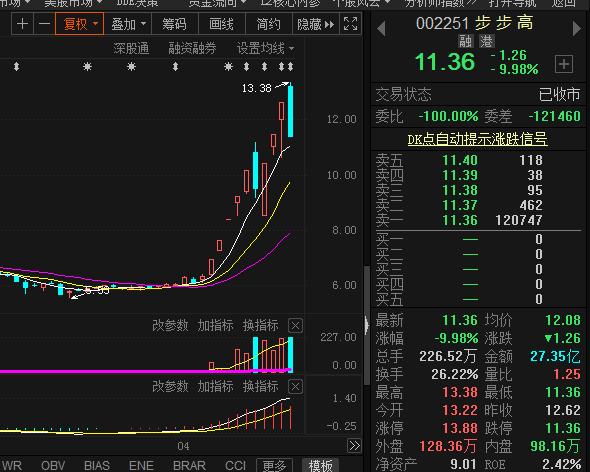
Task: Click the 融 badge under stock name
Action: pyautogui.click(x=465, y=41)
